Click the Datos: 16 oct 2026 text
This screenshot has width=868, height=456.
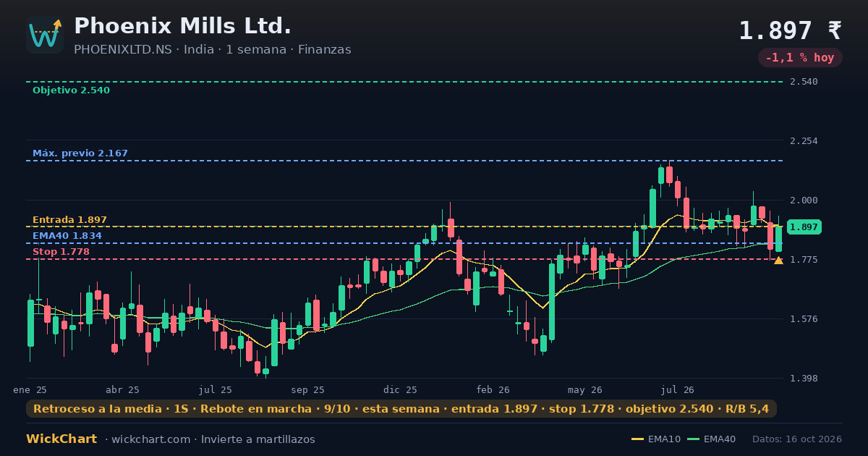[797, 439]
